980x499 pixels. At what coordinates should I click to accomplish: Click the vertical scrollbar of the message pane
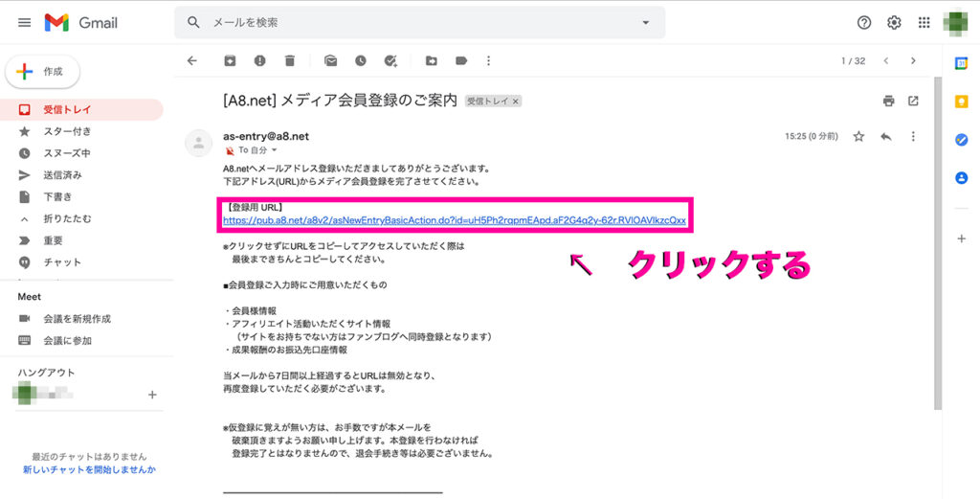[x=938, y=244]
